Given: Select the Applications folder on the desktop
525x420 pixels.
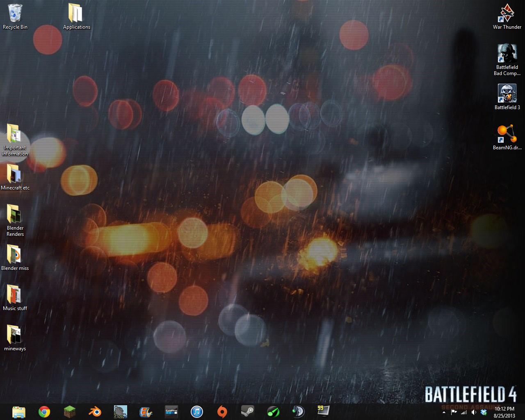Looking at the screenshot, I should [x=76, y=17].
